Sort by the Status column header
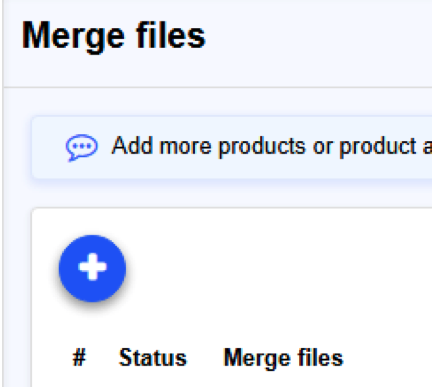 point(153,358)
